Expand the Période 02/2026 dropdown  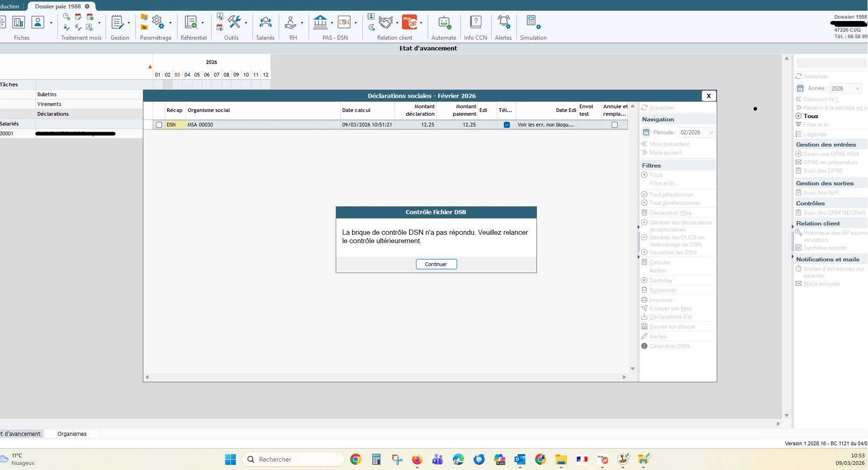(x=711, y=133)
